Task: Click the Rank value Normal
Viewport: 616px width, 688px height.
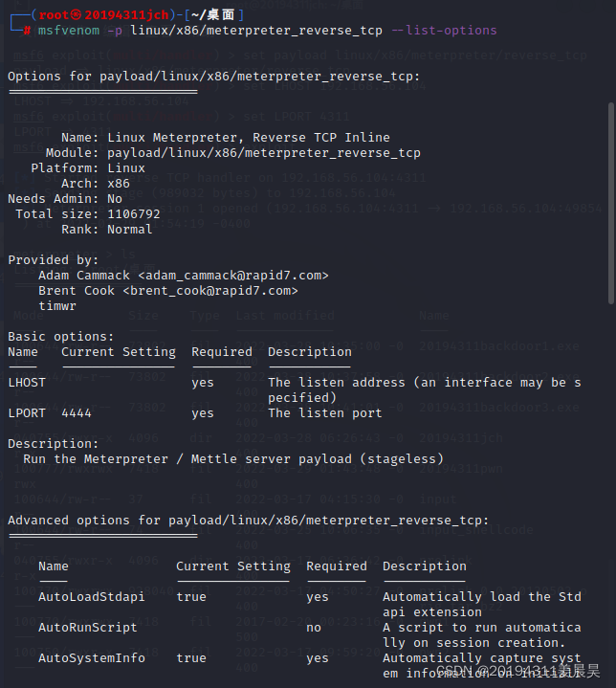Action: point(130,230)
